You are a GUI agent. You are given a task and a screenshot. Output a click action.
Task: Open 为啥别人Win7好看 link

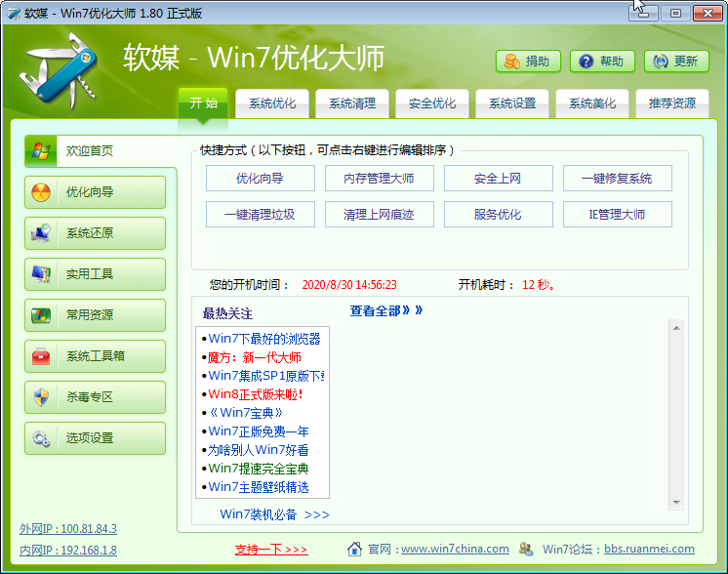point(259,450)
